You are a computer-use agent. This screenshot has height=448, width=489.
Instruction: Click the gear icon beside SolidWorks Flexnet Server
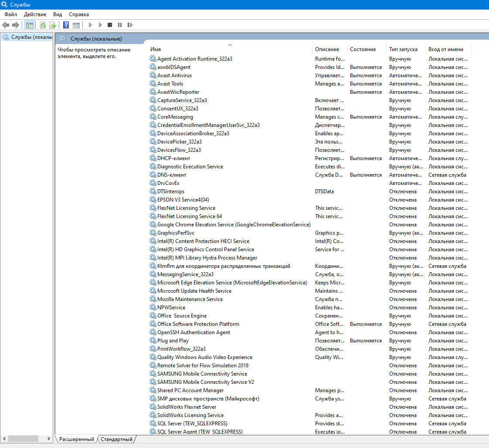pos(153,407)
